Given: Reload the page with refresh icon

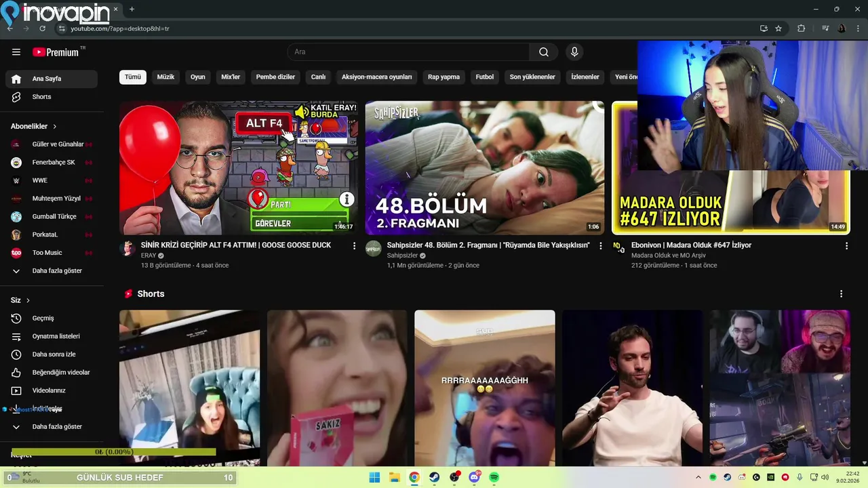Looking at the screenshot, I should [x=42, y=28].
